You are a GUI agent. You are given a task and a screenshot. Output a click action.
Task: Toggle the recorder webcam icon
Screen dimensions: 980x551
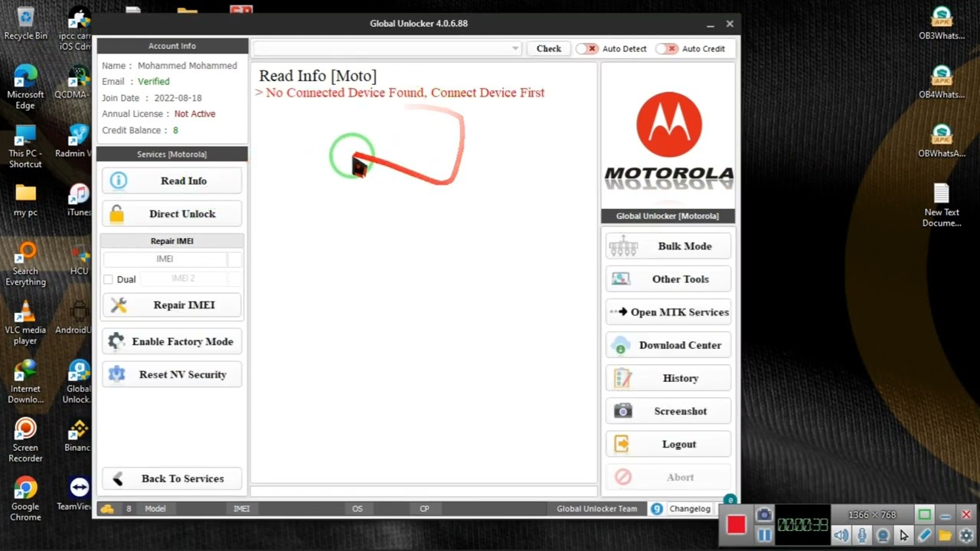[883, 536]
